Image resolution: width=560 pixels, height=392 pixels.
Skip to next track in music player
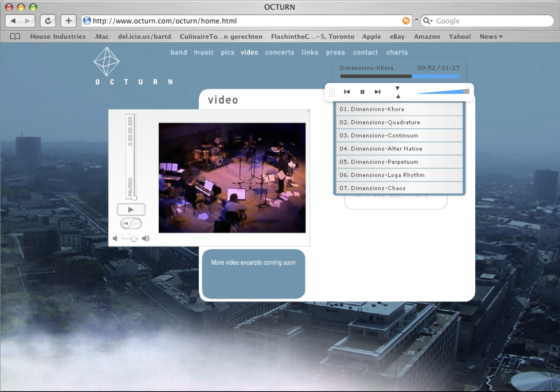[378, 92]
